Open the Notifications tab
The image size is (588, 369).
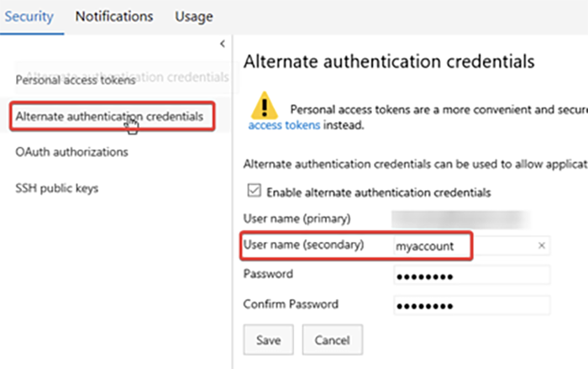coord(114,16)
